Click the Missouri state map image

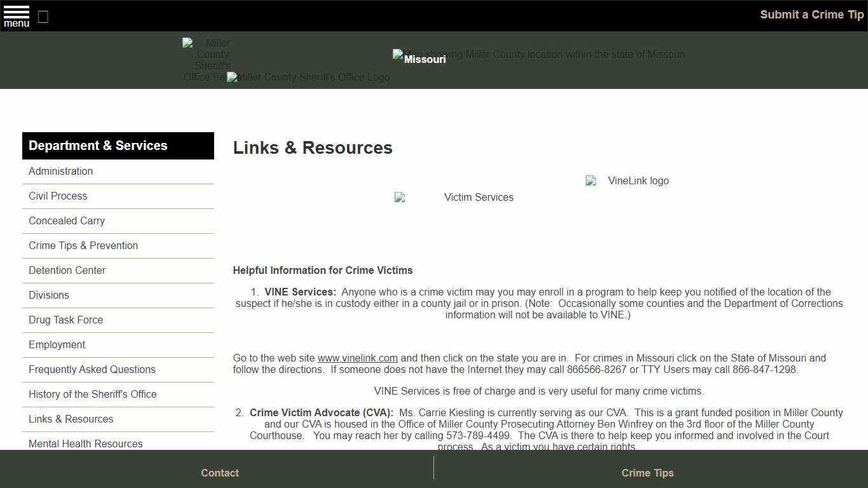coord(538,55)
